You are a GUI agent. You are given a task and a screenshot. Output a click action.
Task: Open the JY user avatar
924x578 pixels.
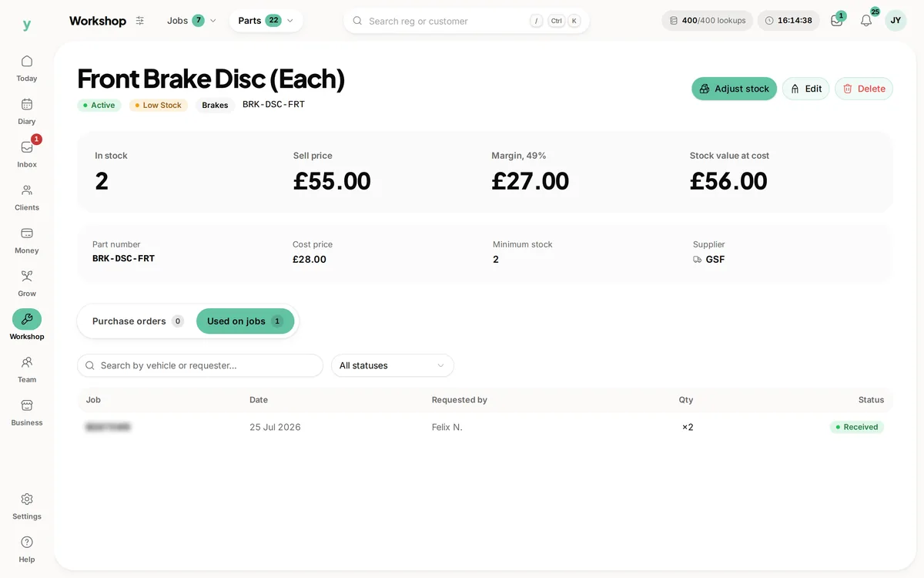[896, 21]
